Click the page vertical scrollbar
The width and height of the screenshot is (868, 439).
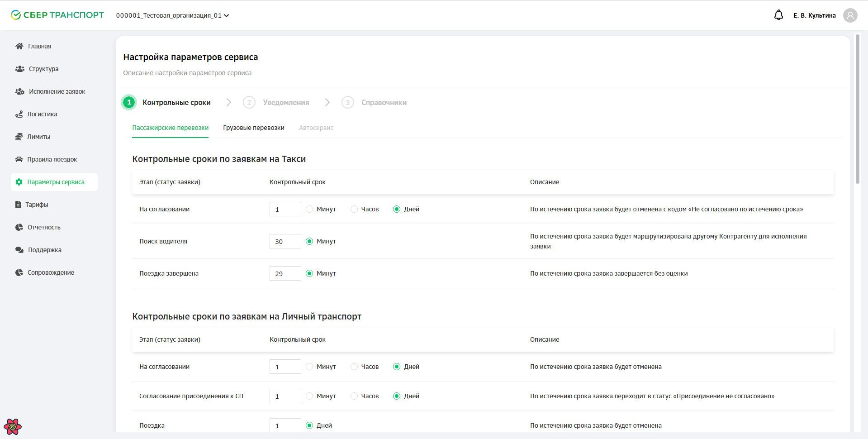pos(857,109)
